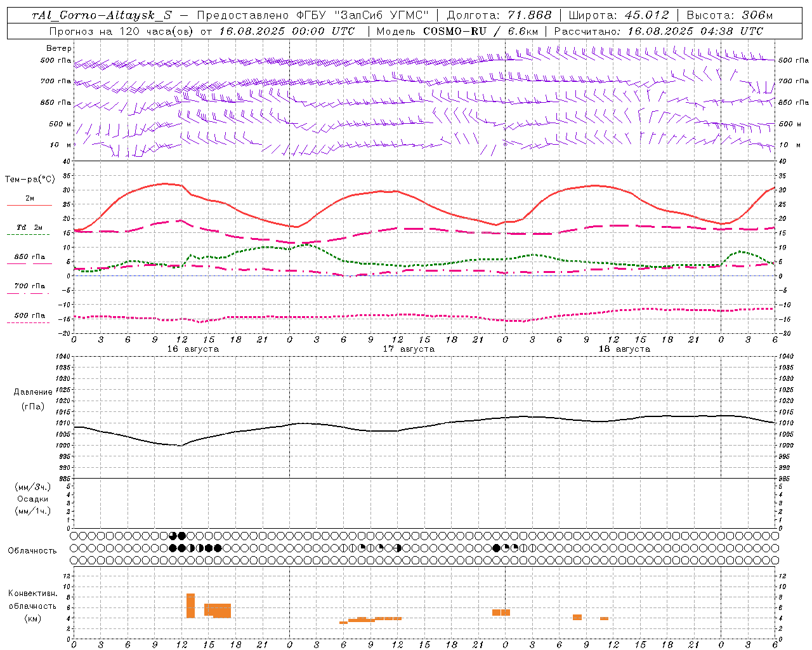812x650 pixels.
Task: Click the Тем-ра(°C) panel label
Action: (30, 180)
